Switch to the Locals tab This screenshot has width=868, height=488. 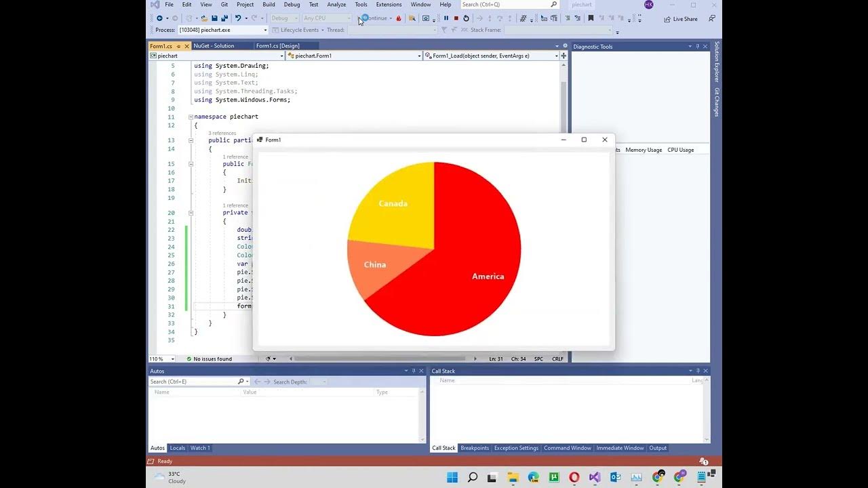pyautogui.click(x=177, y=448)
